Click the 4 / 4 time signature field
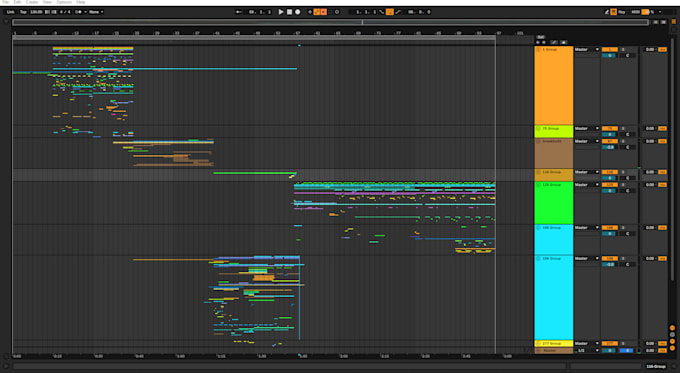 [x=65, y=12]
